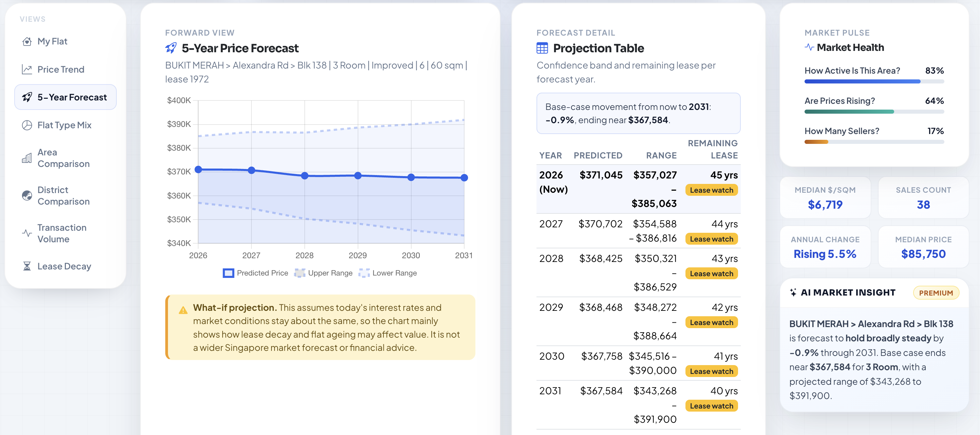Click the How Active Is This Area progress bar

874,81
